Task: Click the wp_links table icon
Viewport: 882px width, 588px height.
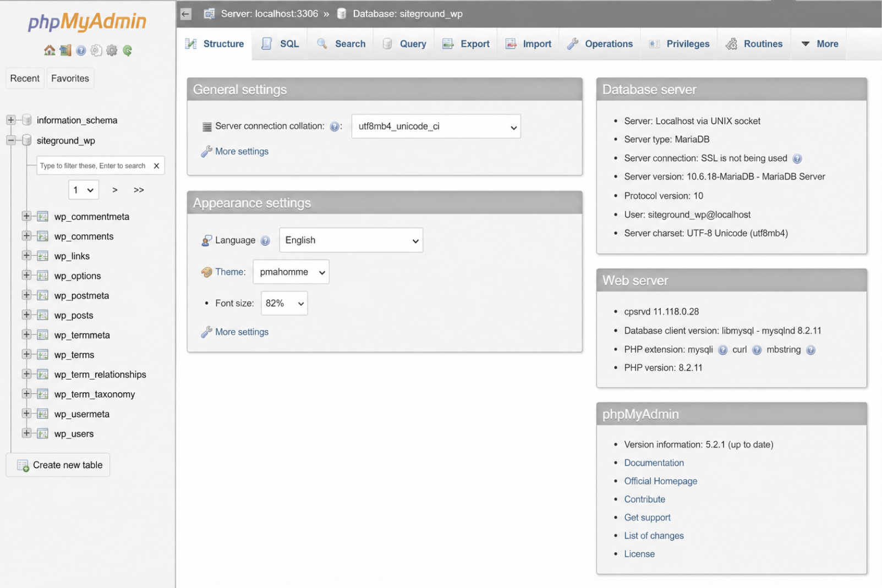Action: point(42,256)
